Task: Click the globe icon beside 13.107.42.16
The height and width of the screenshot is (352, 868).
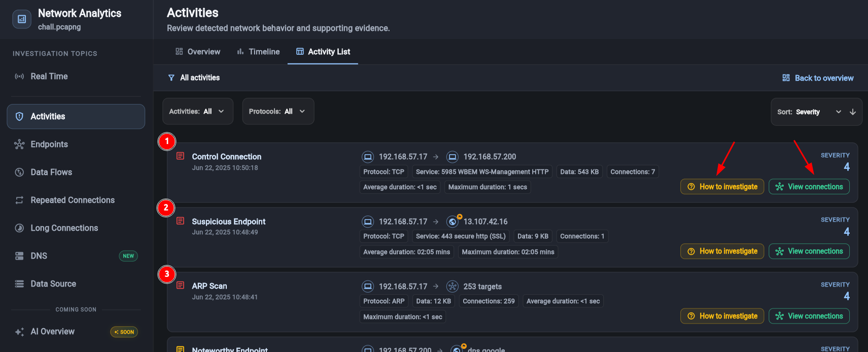Action: coord(453,222)
